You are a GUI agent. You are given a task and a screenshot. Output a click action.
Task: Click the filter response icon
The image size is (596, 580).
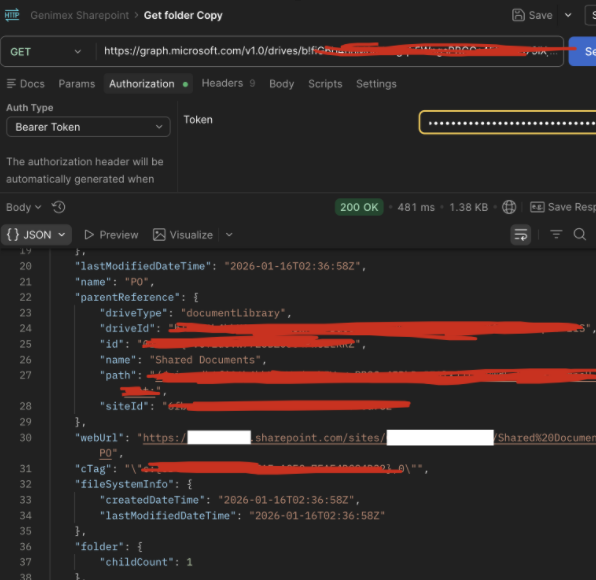[x=556, y=235]
